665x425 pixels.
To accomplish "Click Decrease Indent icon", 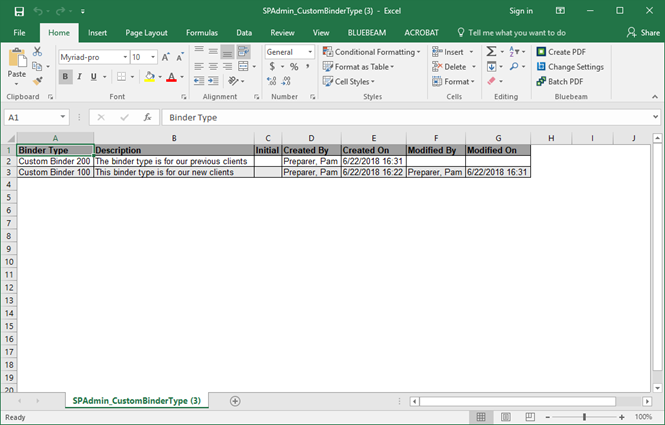I will point(199,81).
